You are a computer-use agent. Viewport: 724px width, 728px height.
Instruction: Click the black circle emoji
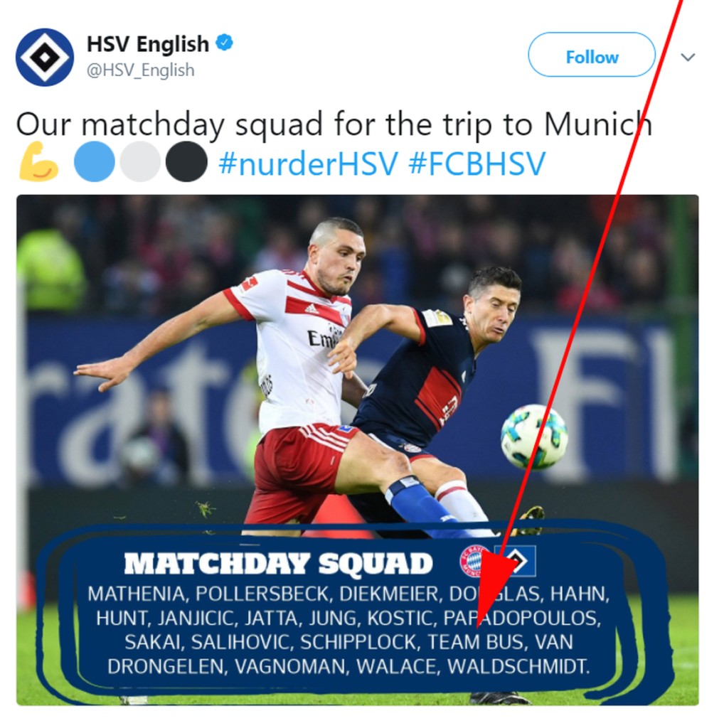point(186,161)
